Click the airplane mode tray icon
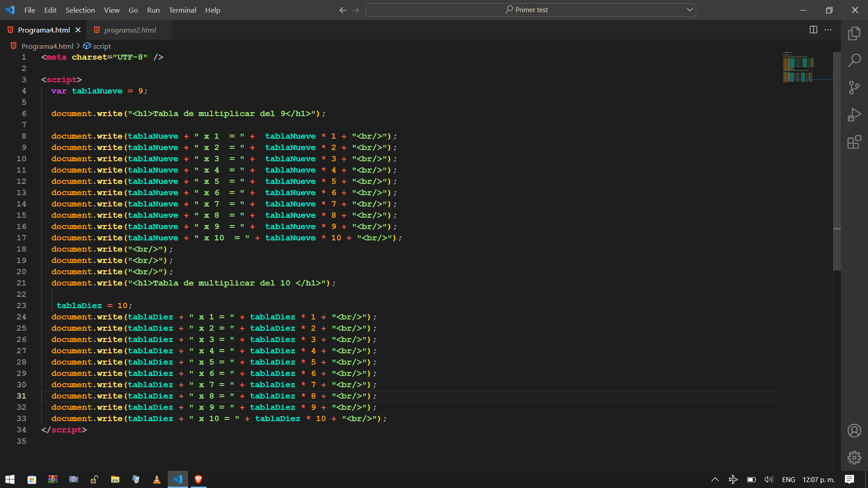 click(733, 479)
